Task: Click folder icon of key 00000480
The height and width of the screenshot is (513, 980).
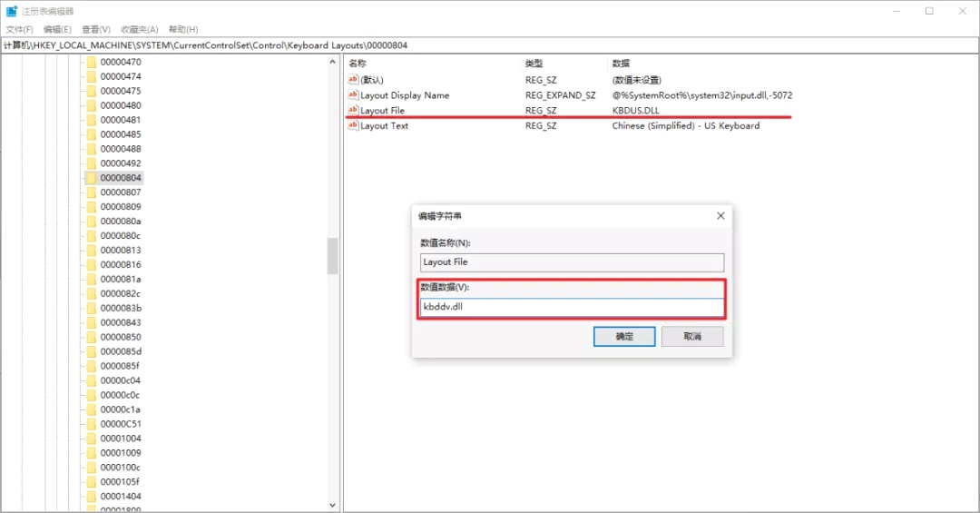Action: (92, 105)
